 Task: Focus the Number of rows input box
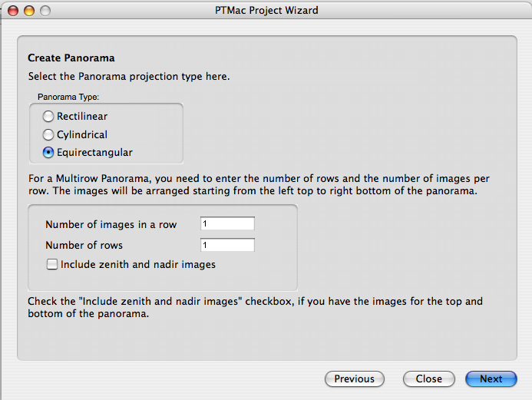point(226,246)
